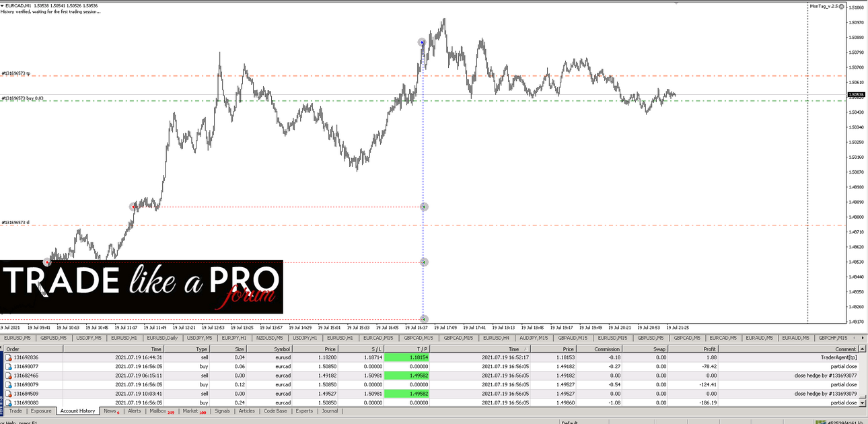Switch to EURUSD,H4 chart tab

click(x=497, y=338)
